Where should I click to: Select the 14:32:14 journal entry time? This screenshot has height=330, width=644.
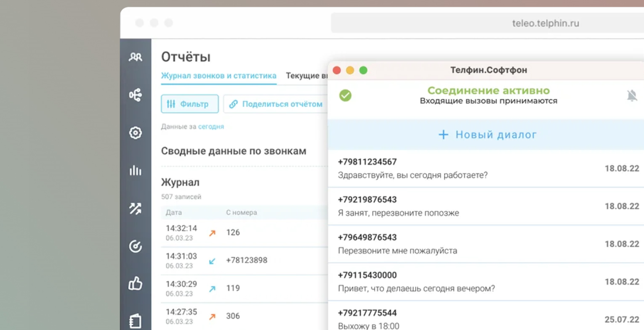(x=181, y=228)
